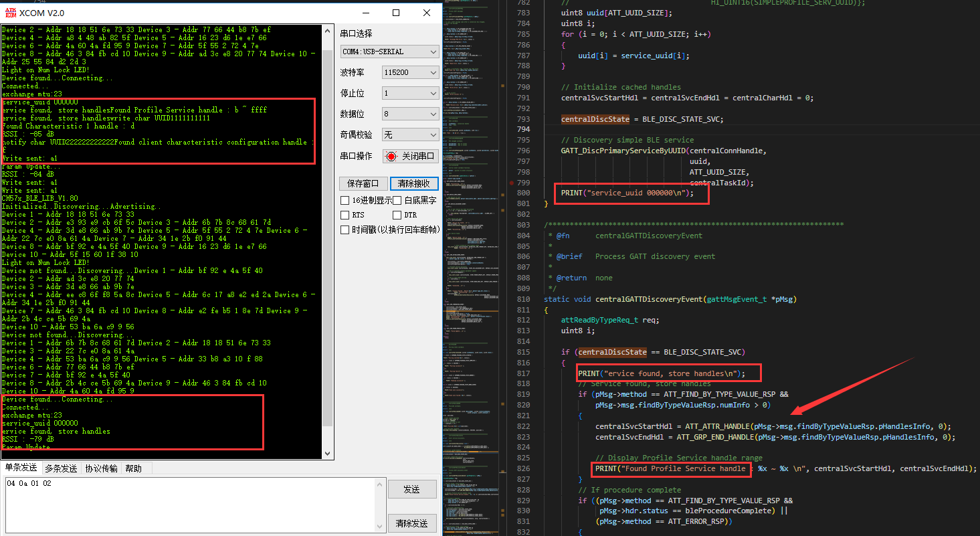Click the red breakpoint marker on line 799
Image resolution: width=980 pixels, height=536 pixels.
coord(512,183)
